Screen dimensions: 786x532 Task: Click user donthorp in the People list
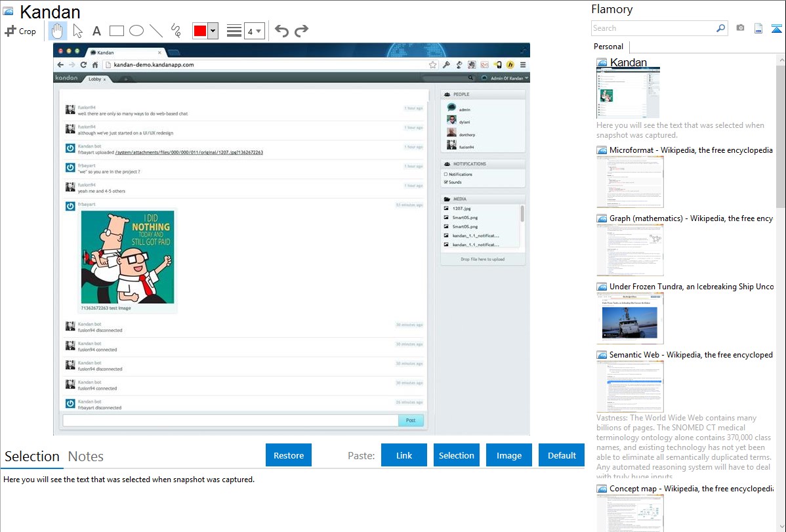(x=467, y=135)
